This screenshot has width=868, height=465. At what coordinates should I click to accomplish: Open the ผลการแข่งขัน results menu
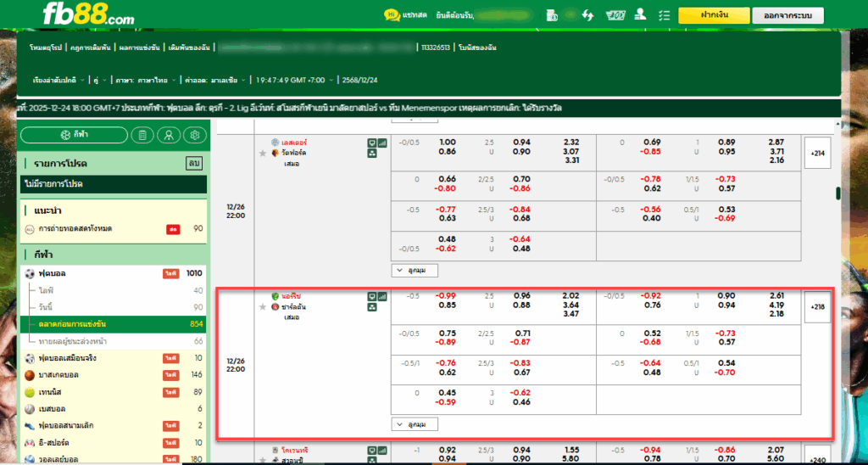pos(142,48)
